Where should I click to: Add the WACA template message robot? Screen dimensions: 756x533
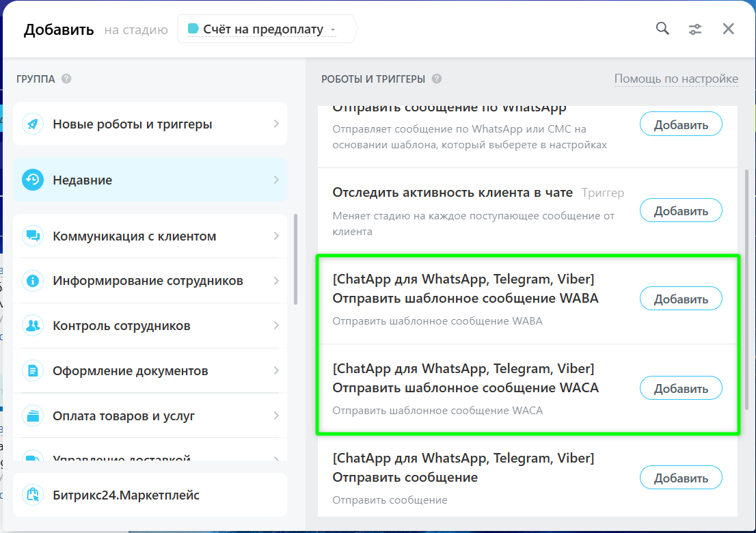coord(680,389)
